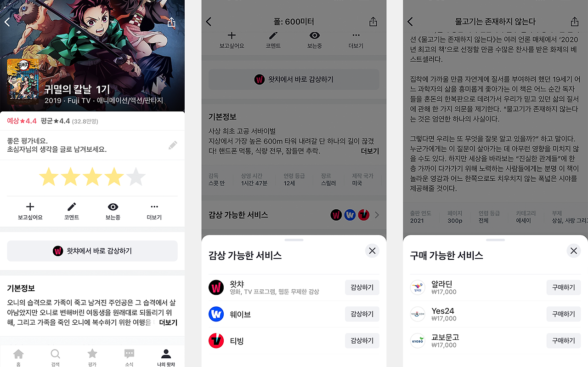
Task: Open 소식 tab in bottom navigation
Action: click(x=129, y=357)
